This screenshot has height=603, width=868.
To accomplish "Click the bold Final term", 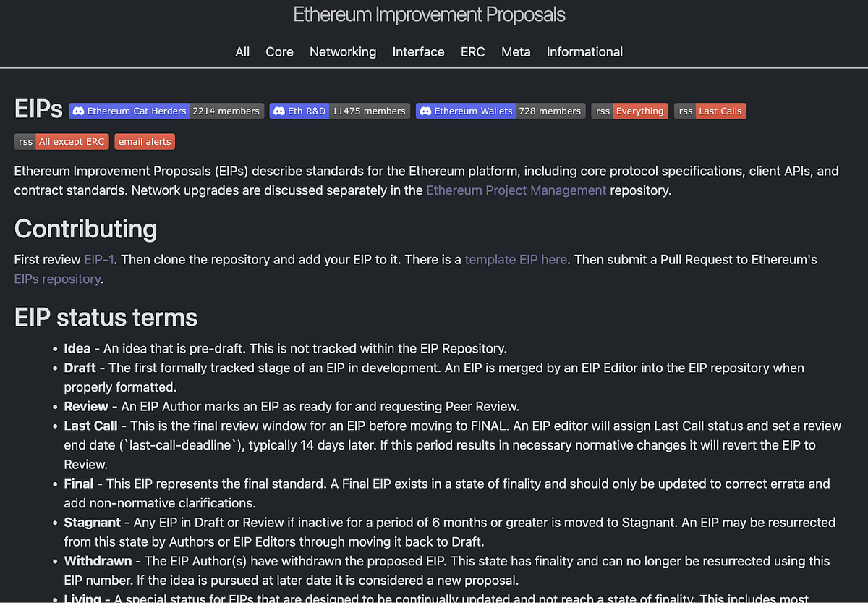I will pos(79,484).
